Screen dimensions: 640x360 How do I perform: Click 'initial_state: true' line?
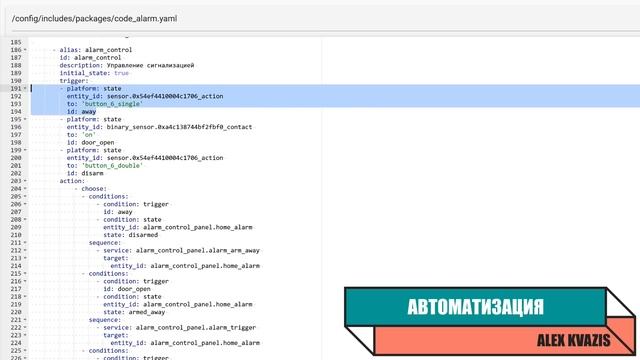point(94,73)
